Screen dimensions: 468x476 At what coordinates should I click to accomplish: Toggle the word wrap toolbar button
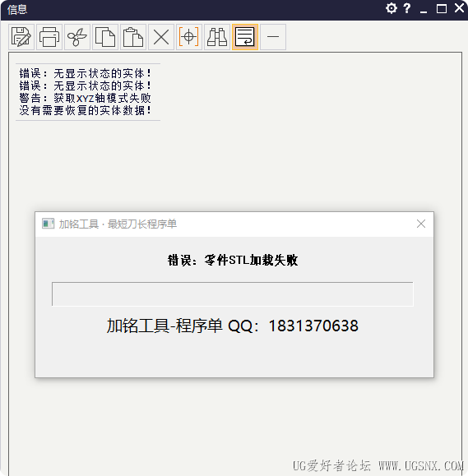click(245, 37)
